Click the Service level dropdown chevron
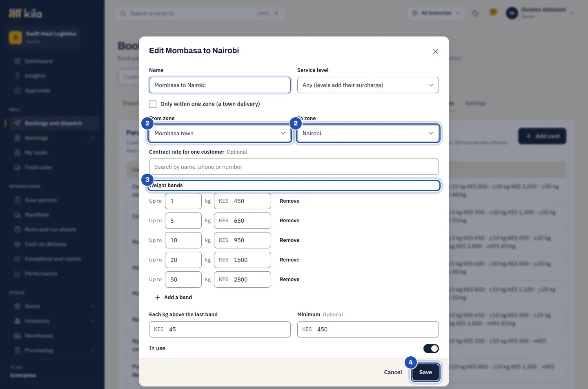The height and width of the screenshot is (389, 588). point(431,85)
